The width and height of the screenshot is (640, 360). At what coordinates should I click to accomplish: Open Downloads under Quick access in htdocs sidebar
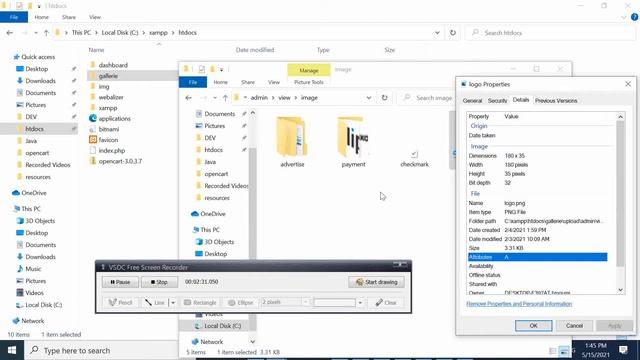point(40,81)
